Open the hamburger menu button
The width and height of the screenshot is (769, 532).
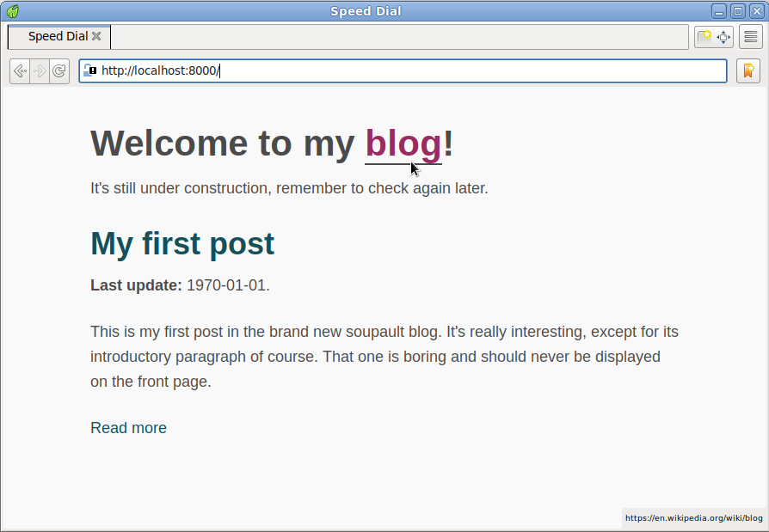[x=750, y=37]
